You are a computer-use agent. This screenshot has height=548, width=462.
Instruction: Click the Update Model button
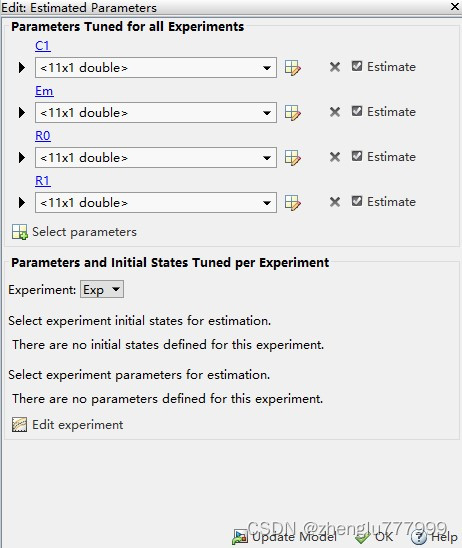[284, 537]
